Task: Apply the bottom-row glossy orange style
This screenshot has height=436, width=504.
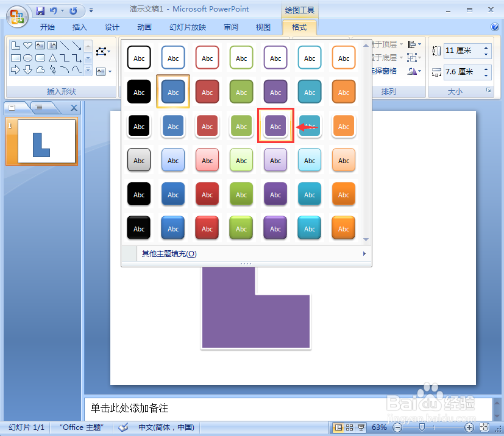Action: [344, 228]
